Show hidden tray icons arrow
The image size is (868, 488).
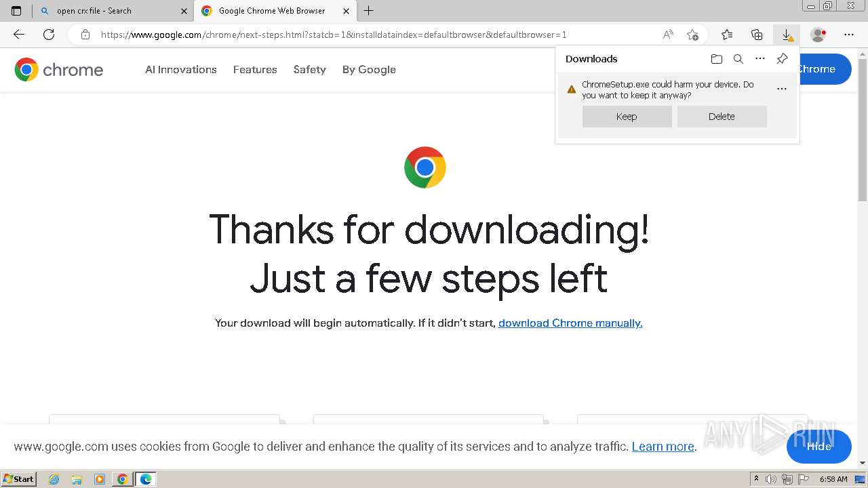coord(757,479)
